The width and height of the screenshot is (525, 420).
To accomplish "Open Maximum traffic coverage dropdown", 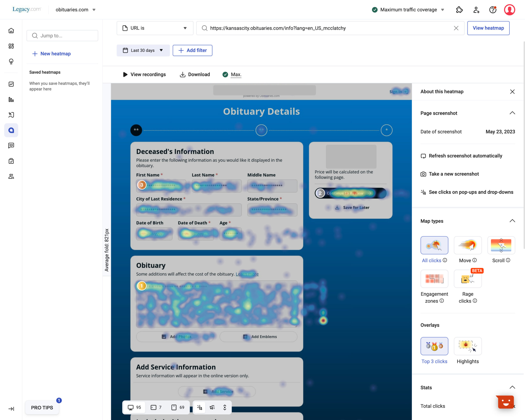I will pyautogui.click(x=408, y=10).
